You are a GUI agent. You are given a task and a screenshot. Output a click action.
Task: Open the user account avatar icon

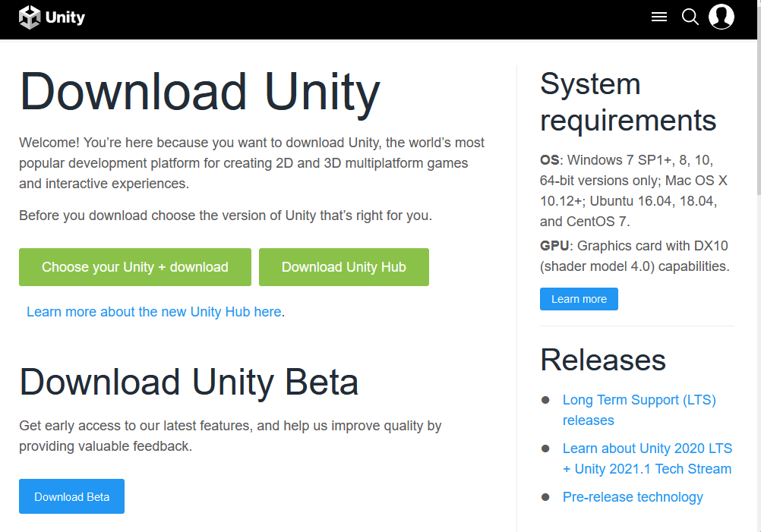tap(722, 17)
